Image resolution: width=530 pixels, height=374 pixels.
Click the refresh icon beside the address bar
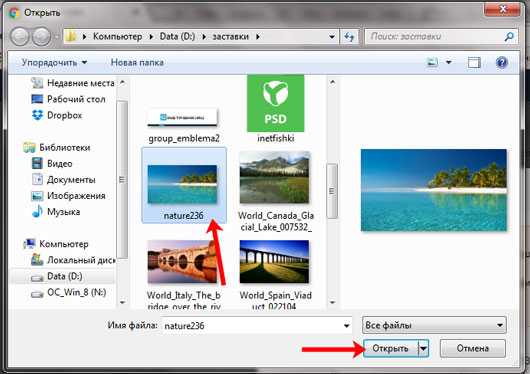click(x=349, y=37)
